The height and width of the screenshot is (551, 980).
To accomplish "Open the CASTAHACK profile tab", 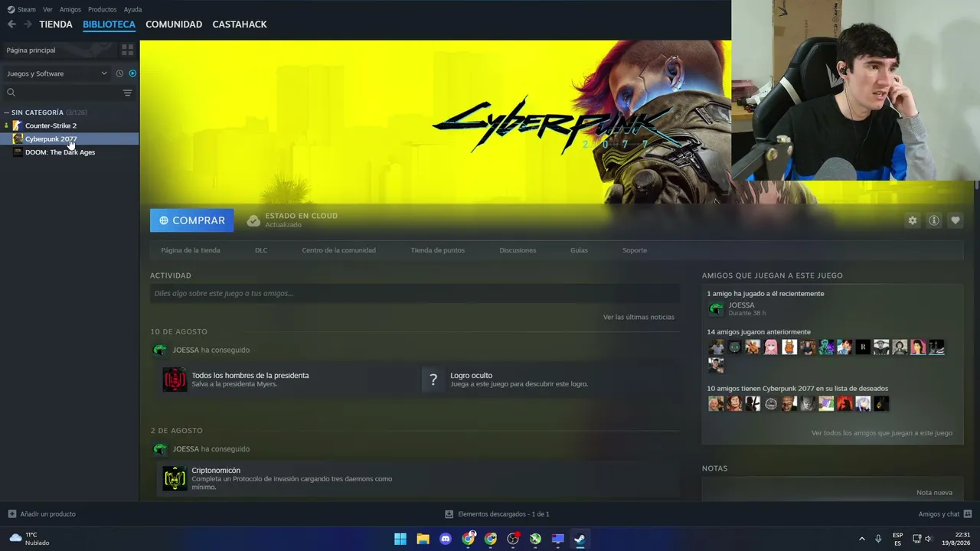I will click(240, 24).
